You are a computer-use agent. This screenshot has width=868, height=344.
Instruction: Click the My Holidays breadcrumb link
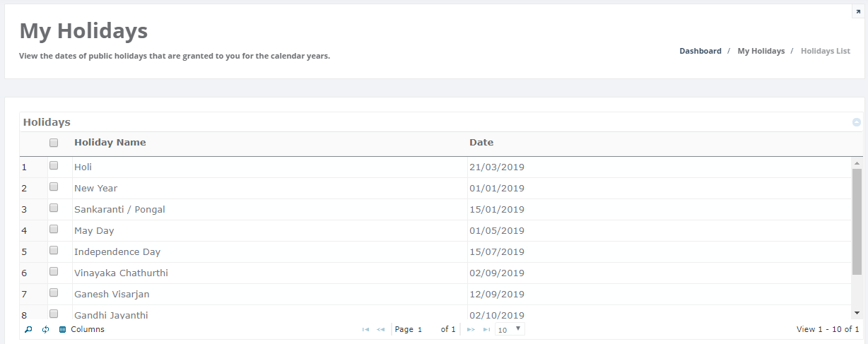tap(761, 51)
